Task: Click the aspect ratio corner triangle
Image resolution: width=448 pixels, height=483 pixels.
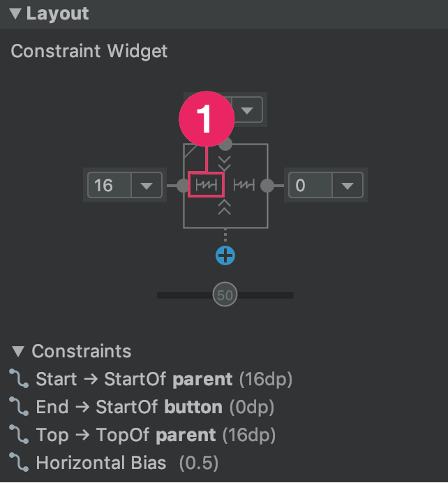Action: (x=190, y=151)
